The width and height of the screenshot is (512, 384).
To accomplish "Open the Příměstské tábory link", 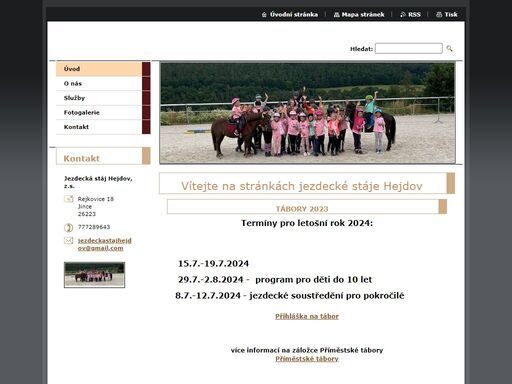I will tap(307, 359).
